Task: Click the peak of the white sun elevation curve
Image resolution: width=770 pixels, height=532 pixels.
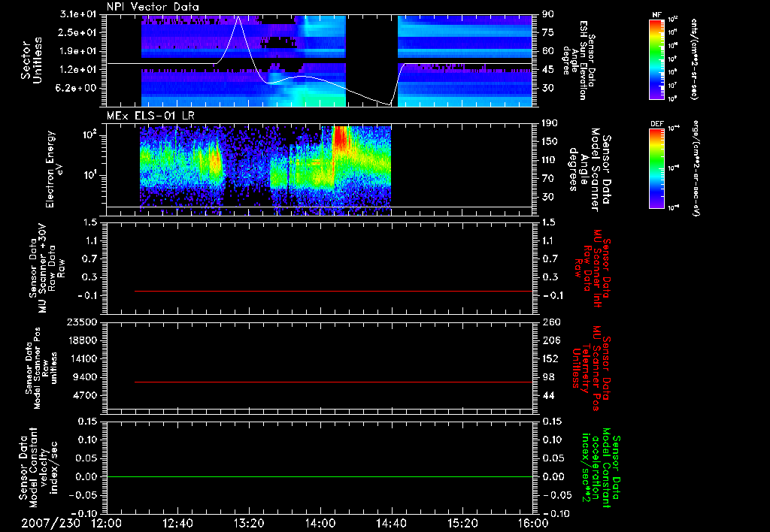Action: point(238,17)
